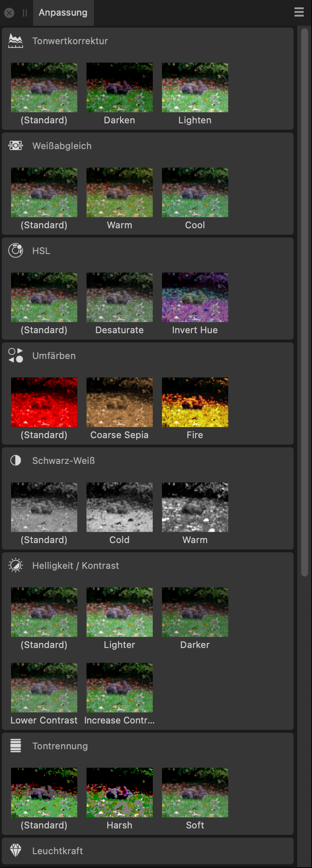This screenshot has width=312, height=868.
Task: Close the Anpassung panel
Action: (9, 13)
